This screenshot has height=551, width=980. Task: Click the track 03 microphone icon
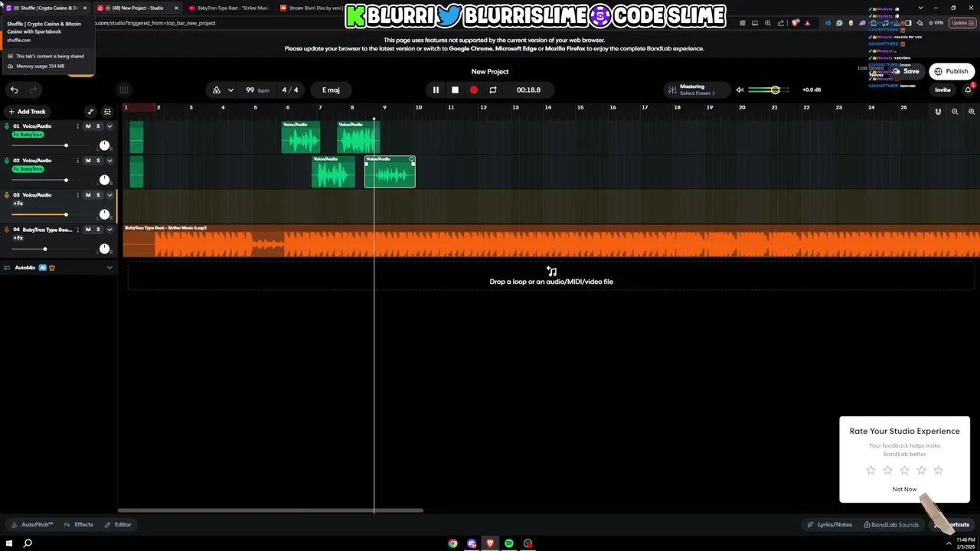[x=7, y=195]
